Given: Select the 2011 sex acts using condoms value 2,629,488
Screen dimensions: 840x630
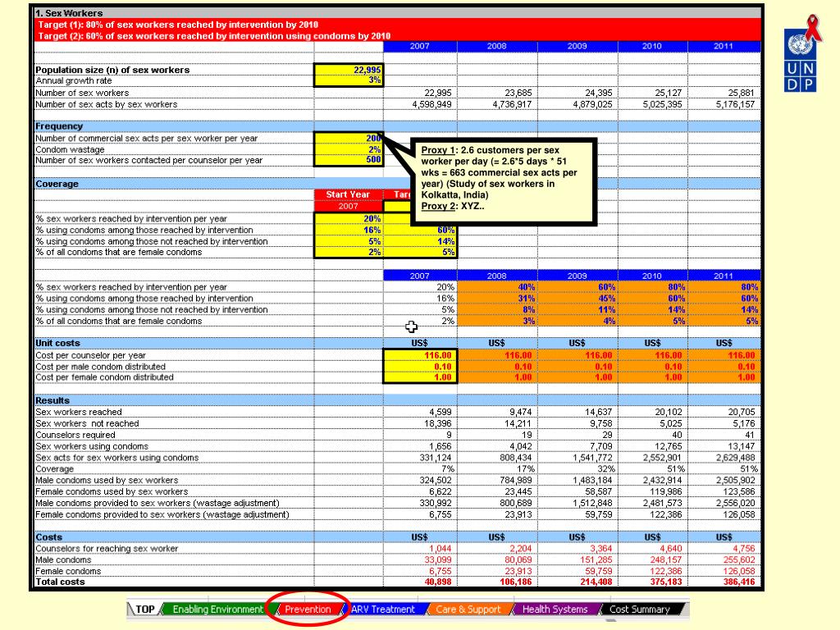Looking at the screenshot, I should (736, 458).
